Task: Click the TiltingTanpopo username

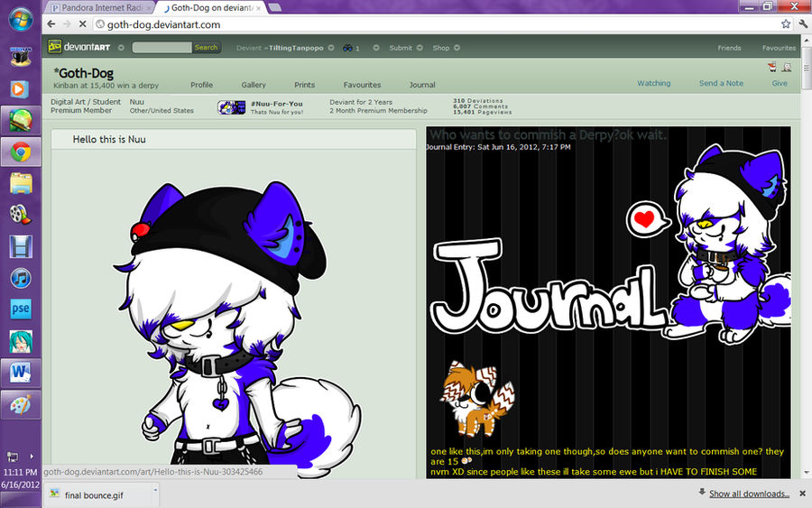Action: [x=296, y=48]
